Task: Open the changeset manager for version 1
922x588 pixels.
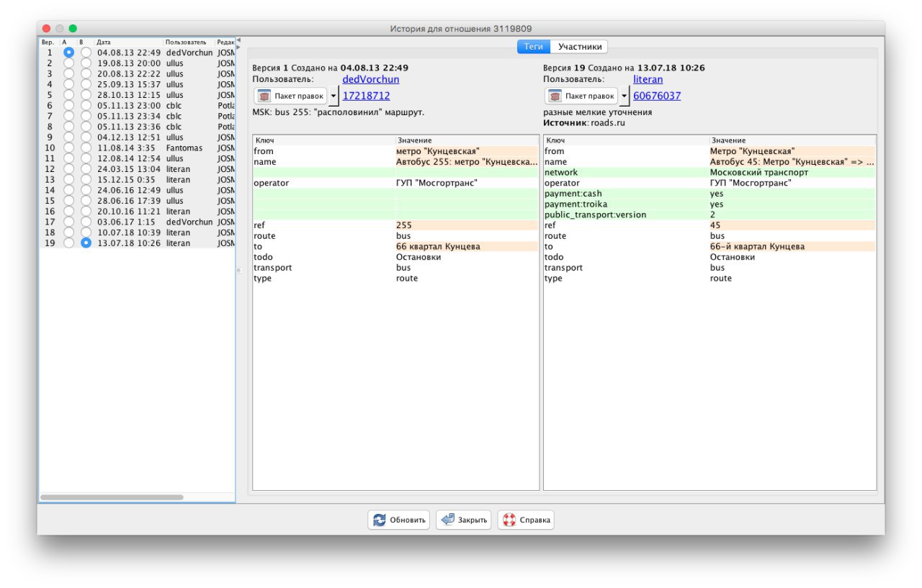Action: 290,96
